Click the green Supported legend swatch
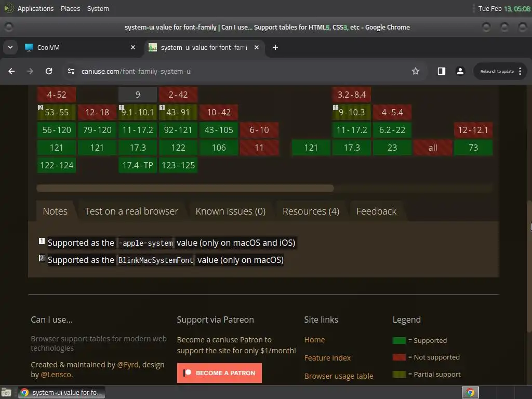This screenshot has height=399, width=532. tap(399, 340)
